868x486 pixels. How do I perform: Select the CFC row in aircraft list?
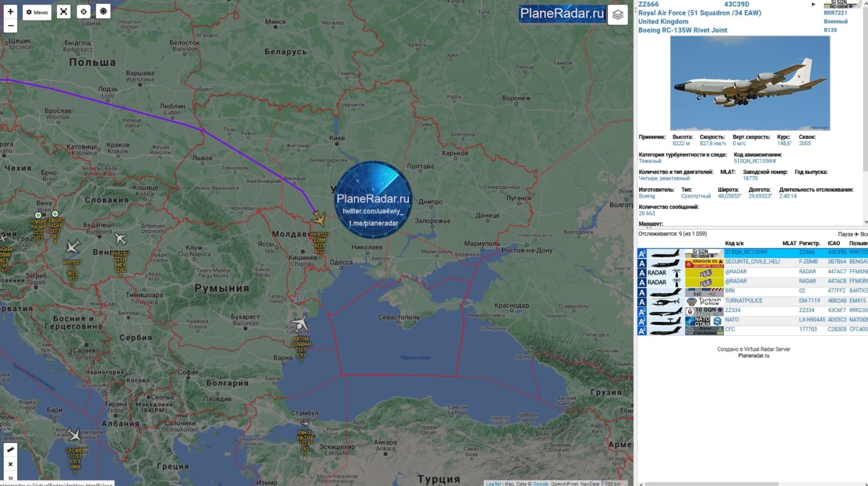[x=753, y=330]
